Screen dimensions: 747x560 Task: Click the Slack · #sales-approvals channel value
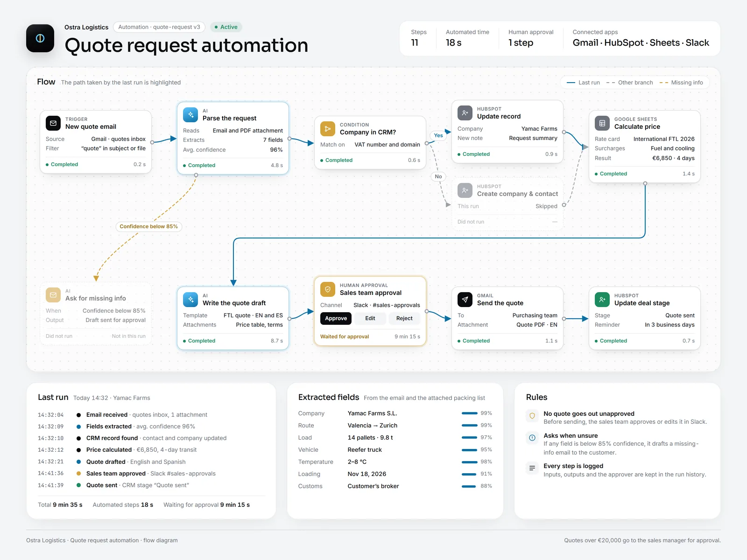pyautogui.click(x=387, y=305)
